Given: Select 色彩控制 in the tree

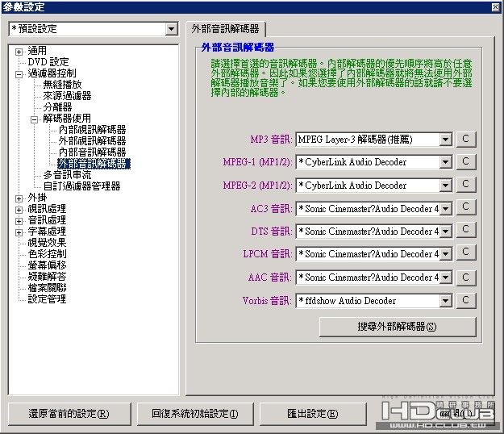Looking at the screenshot, I should [47, 254].
